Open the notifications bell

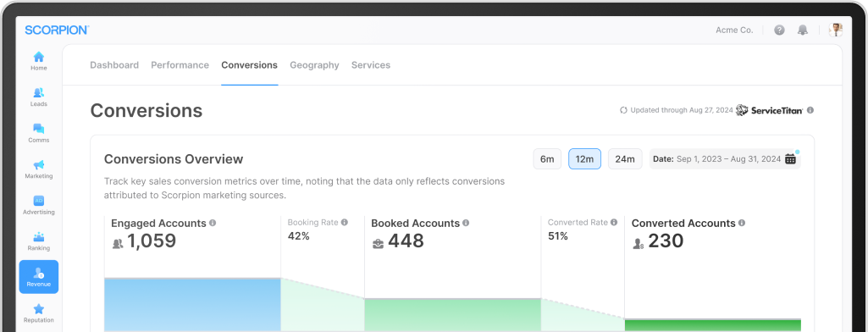(x=803, y=30)
